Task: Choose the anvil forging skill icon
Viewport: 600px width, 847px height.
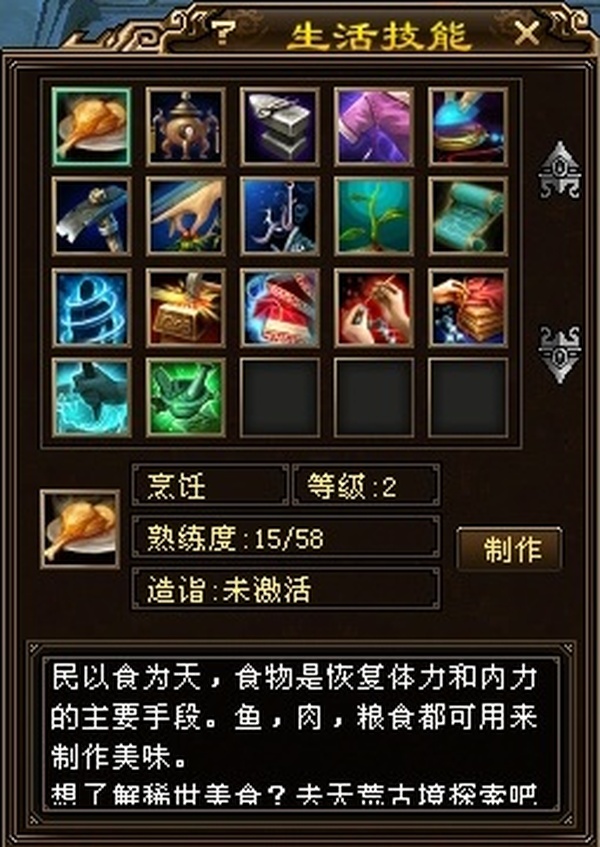Action: click(280, 127)
